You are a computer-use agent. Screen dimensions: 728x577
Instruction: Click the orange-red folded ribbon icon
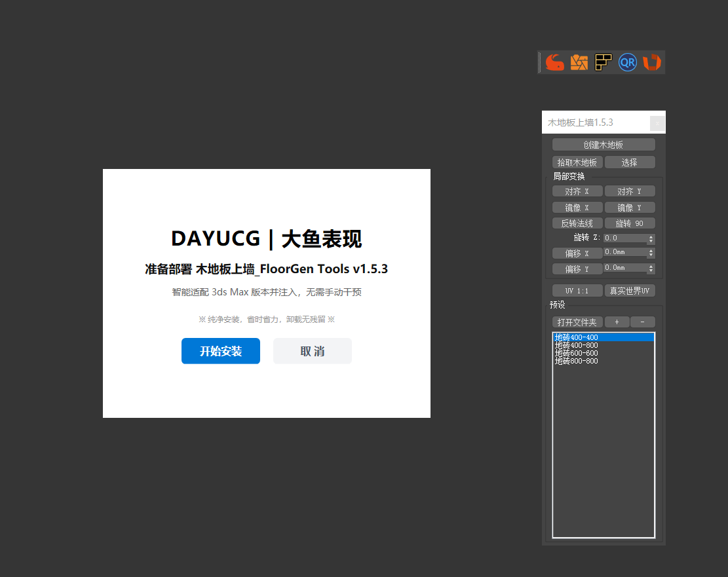pos(652,62)
